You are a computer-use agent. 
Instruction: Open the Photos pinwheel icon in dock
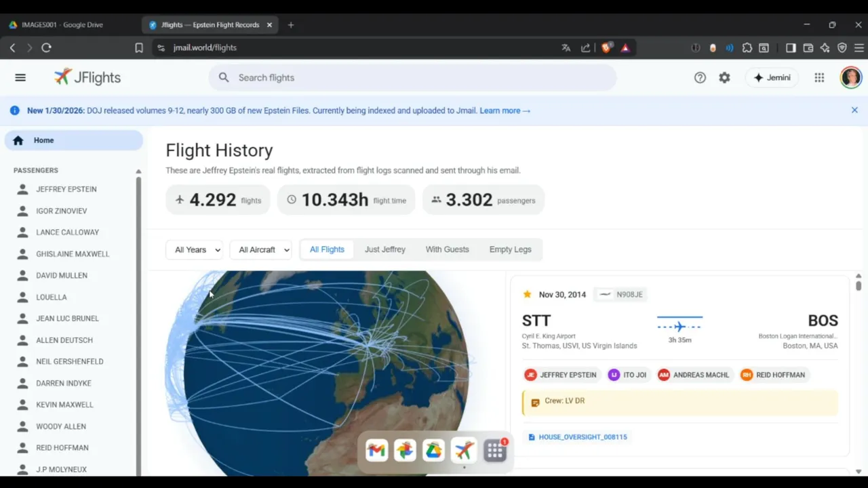(x=405, y=450)
